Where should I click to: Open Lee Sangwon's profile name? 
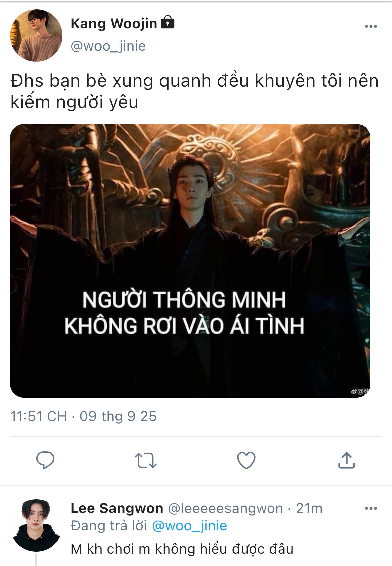117,508
